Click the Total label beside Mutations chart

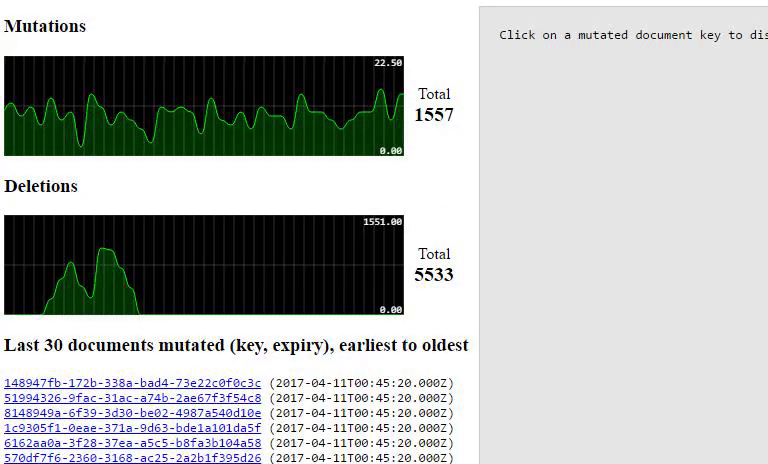click(x=434, y=94)
